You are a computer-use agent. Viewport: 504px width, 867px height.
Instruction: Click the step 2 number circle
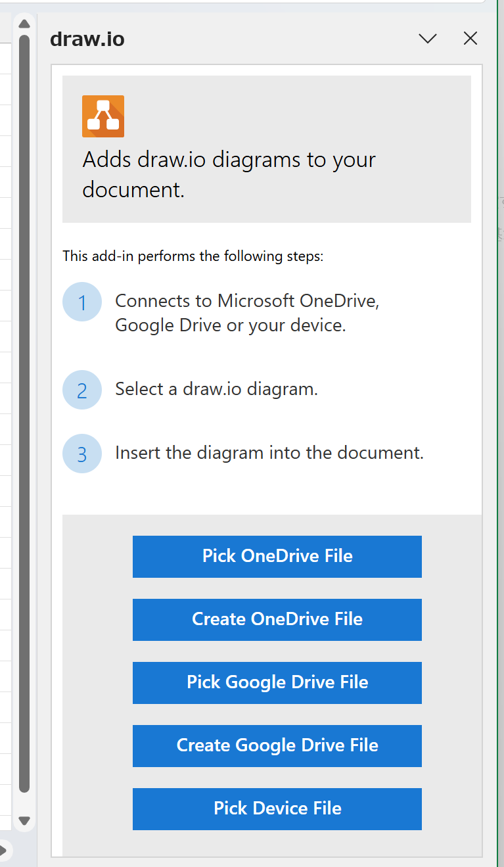click(x=82, y=390)
